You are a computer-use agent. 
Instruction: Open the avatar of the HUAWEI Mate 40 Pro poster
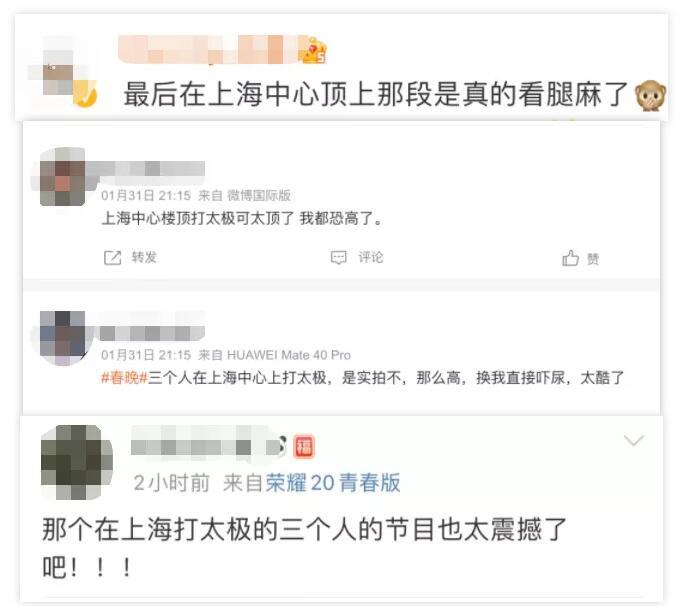62,338
